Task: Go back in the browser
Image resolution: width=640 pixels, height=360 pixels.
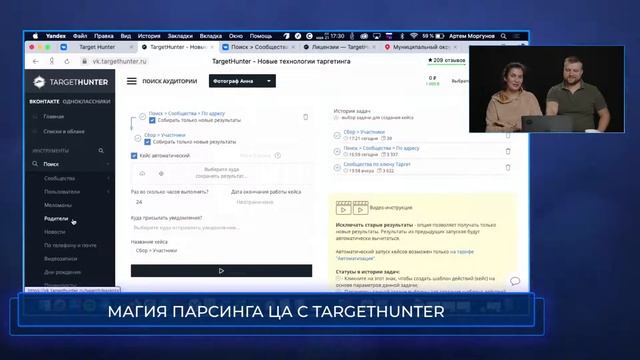Action: [36, 61]
